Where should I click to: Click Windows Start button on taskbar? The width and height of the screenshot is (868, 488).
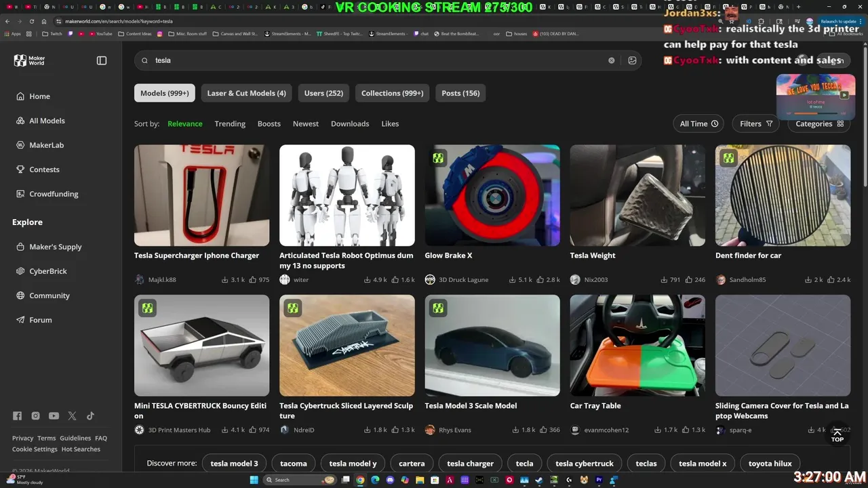254,480
